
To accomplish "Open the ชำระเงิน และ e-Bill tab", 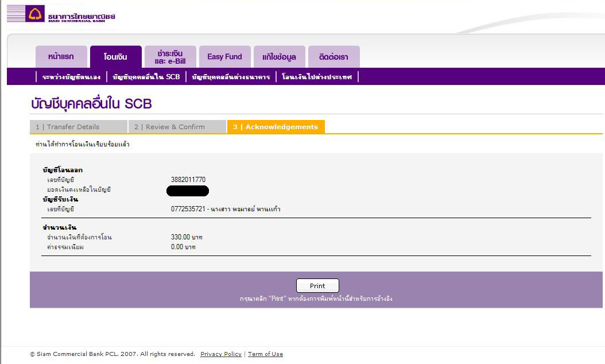I will click(170, 57).
